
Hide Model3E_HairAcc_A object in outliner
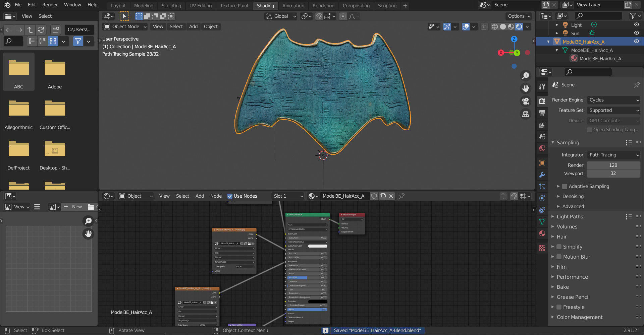636,42
